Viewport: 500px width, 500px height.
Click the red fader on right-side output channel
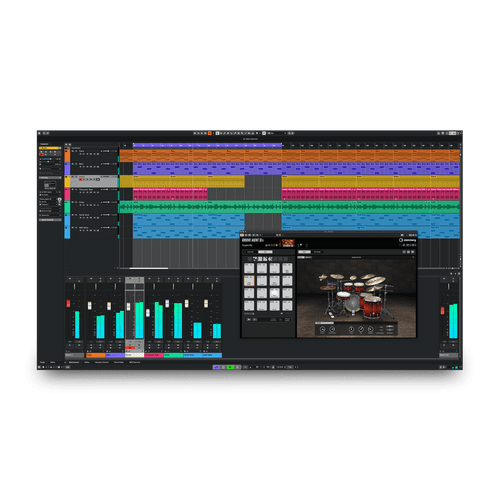(x=443, y=311)
